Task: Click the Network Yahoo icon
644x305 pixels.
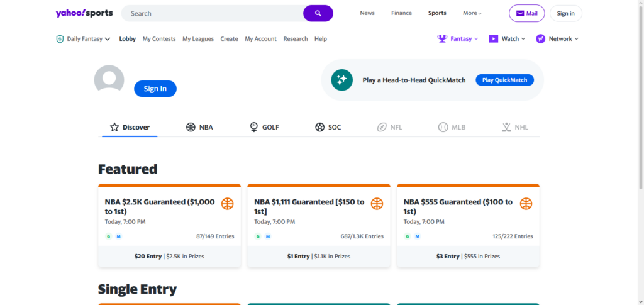Action: pos(541,38)
